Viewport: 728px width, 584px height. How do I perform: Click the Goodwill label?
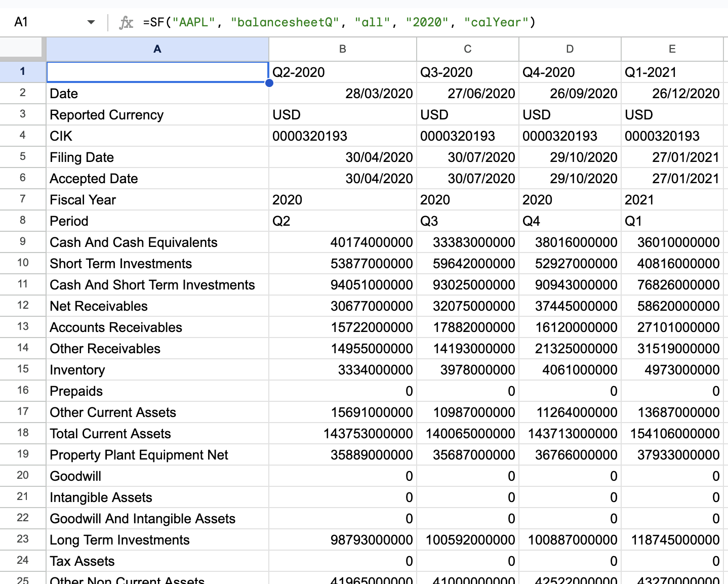coord(157,476)
